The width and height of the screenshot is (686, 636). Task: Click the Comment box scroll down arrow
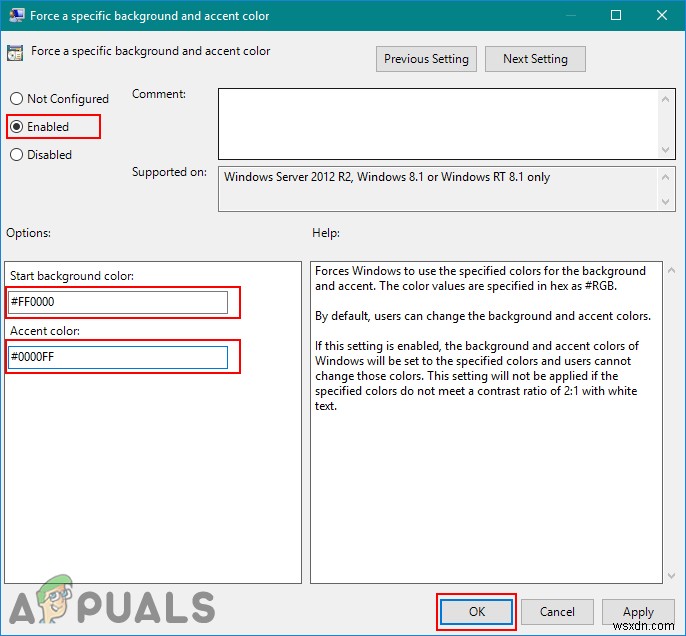pos(665,150)
